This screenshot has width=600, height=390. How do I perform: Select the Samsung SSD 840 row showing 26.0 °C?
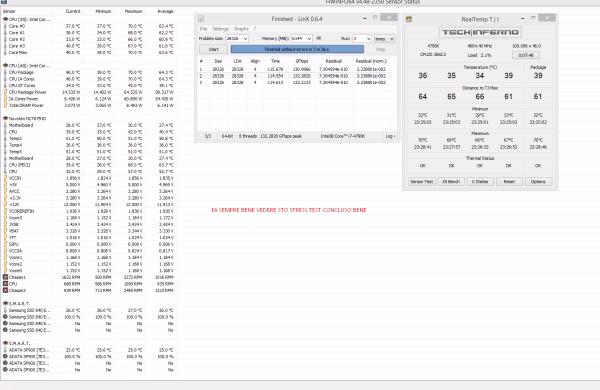coord(88,310)
